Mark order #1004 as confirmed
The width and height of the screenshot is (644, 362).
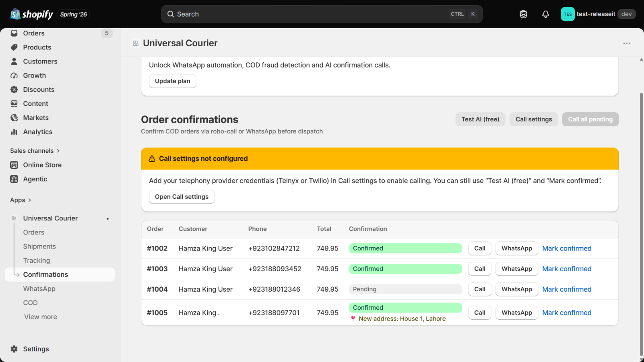(567, 289)
